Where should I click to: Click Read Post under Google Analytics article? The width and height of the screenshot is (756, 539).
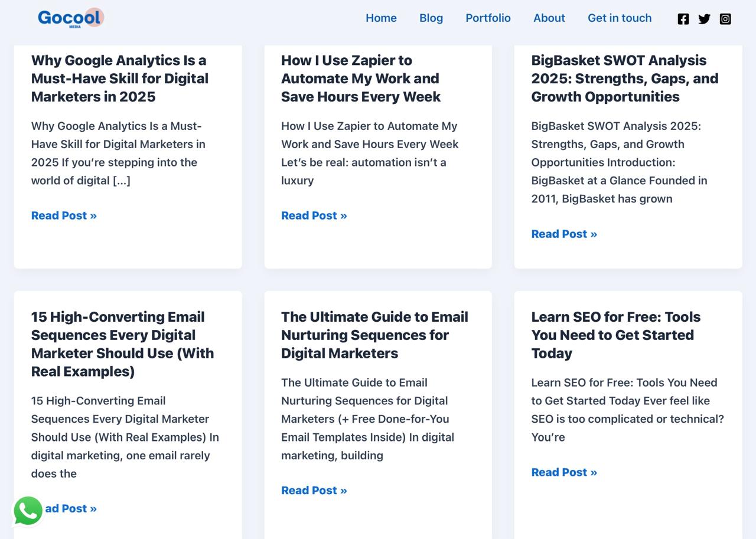point(64,215)
